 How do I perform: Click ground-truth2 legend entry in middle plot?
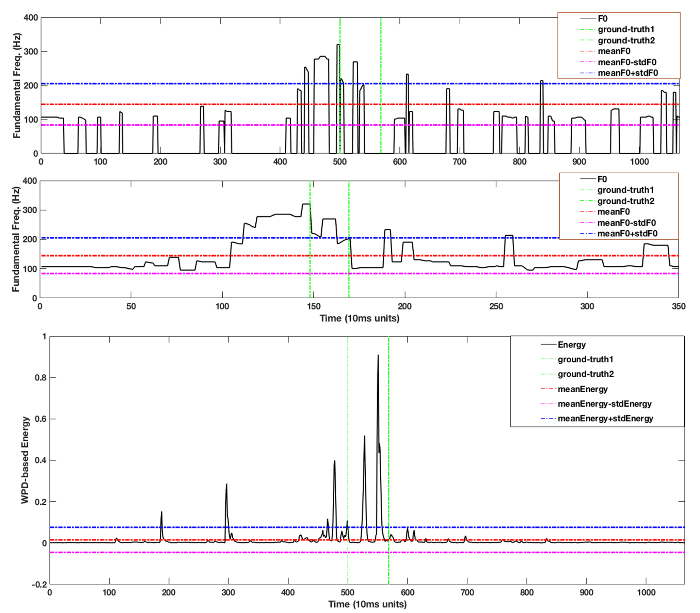tap(626, 201)
